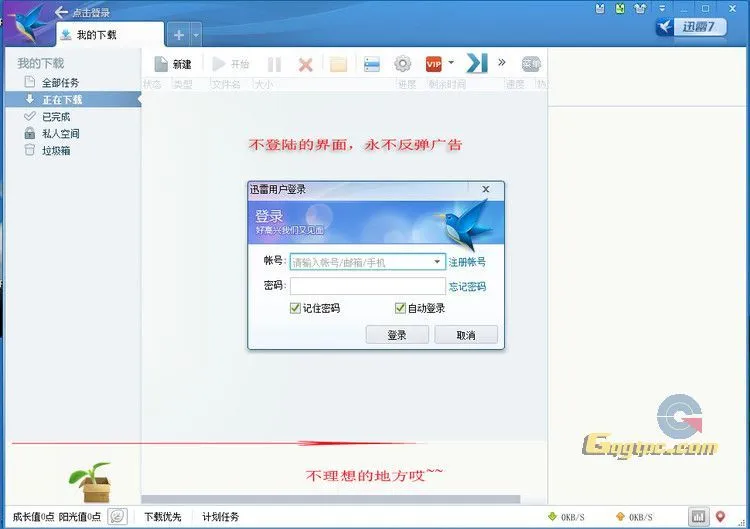The height and width of the screenshot is (529, 750).
Task: Click the leaf icon in status bar
Action: click(x=118, y=517)
